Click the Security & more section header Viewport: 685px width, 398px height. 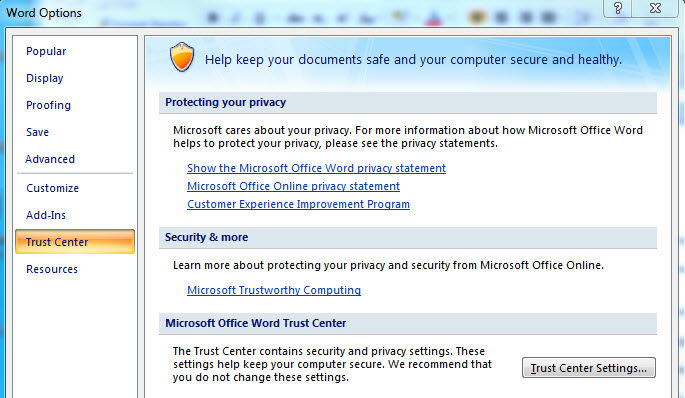(408, 238)
